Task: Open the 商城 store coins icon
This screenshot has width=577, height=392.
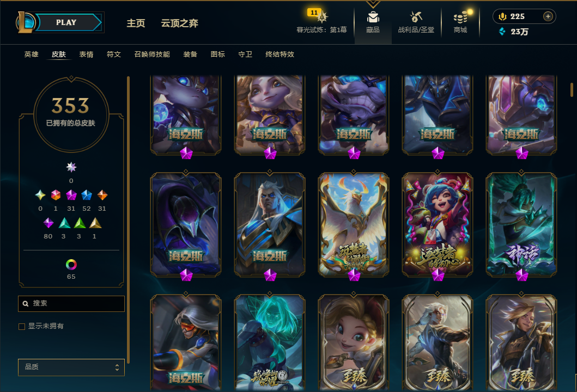Action: [460, 17]
